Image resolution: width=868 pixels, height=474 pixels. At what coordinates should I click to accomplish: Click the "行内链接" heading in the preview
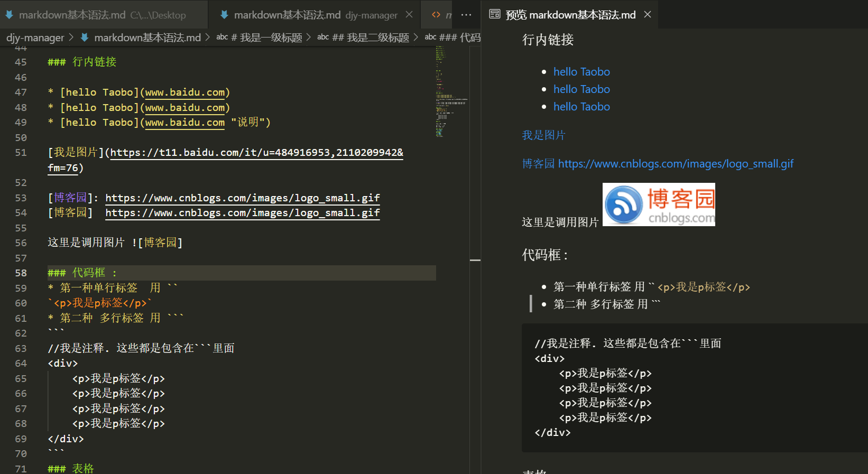pos(548,40)
